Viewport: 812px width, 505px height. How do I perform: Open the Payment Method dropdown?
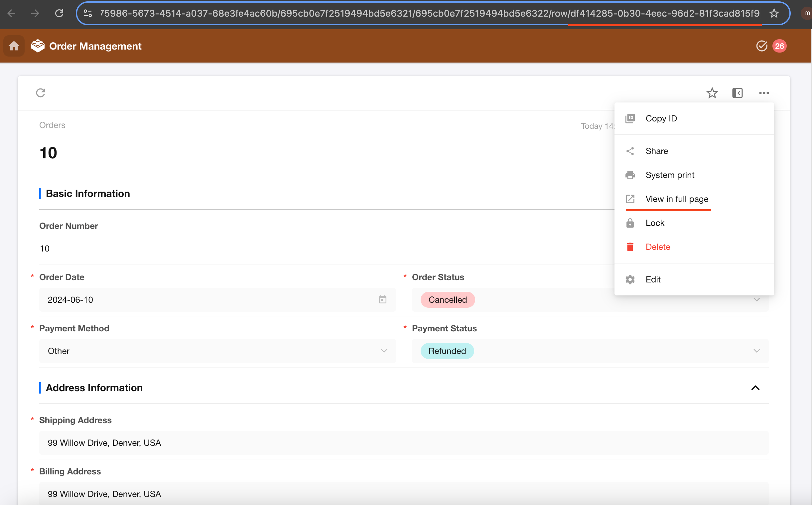click(217, 351)
